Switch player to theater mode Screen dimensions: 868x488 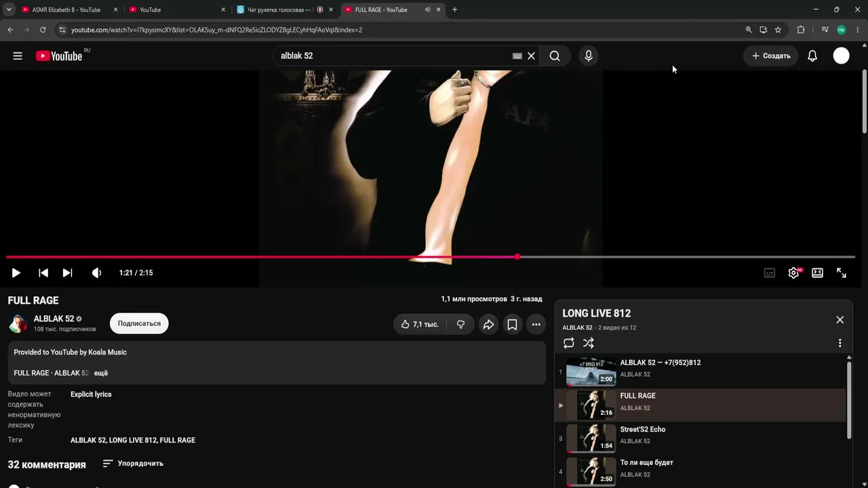(x=818, y=272)
